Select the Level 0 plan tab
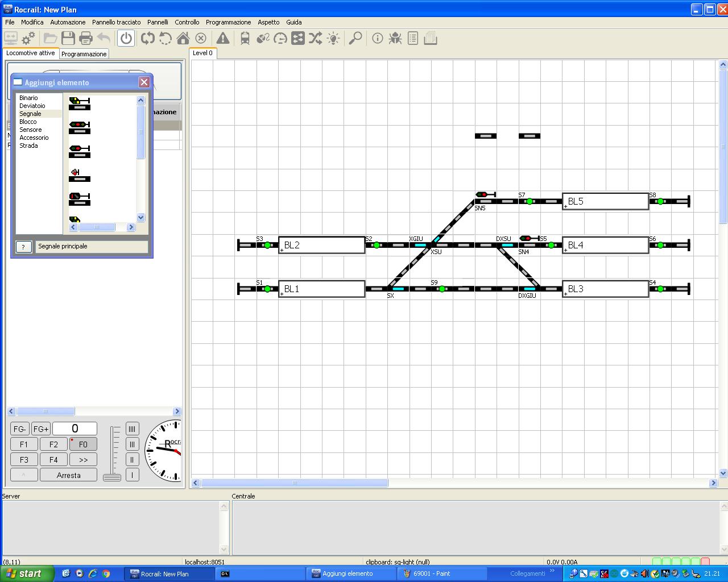728x582 pixels. click(202, 53)
